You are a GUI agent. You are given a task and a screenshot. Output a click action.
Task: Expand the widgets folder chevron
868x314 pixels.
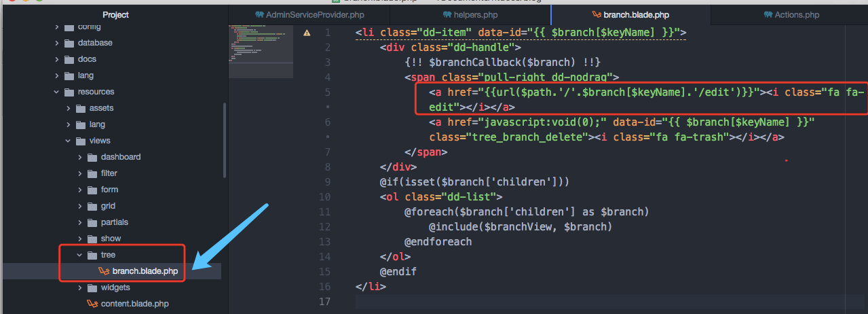[80, 287]
